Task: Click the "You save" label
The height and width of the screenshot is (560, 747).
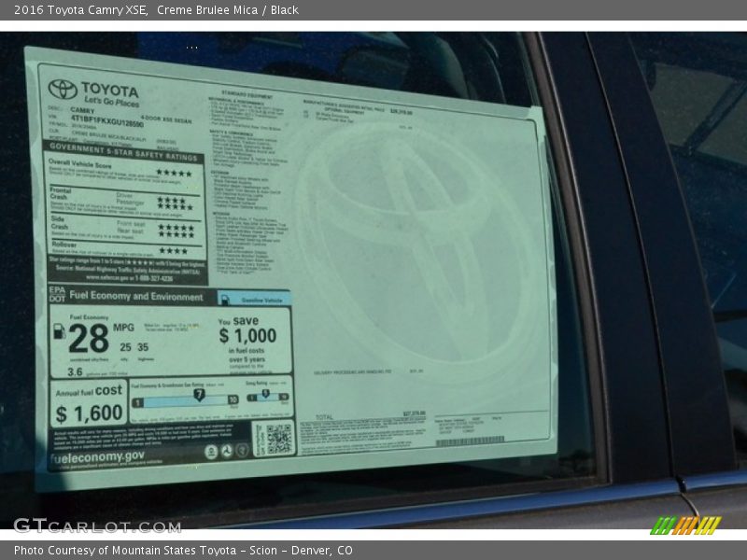Action: coord(238,321)
